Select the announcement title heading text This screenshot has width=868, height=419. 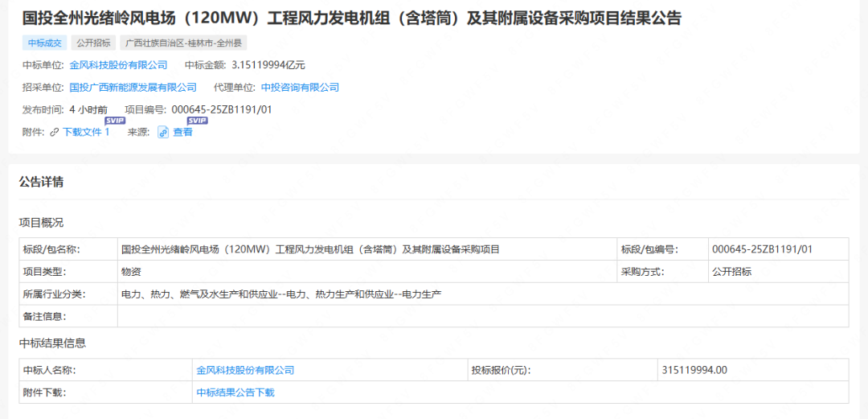pyautogui.click(x=351, y=18)
